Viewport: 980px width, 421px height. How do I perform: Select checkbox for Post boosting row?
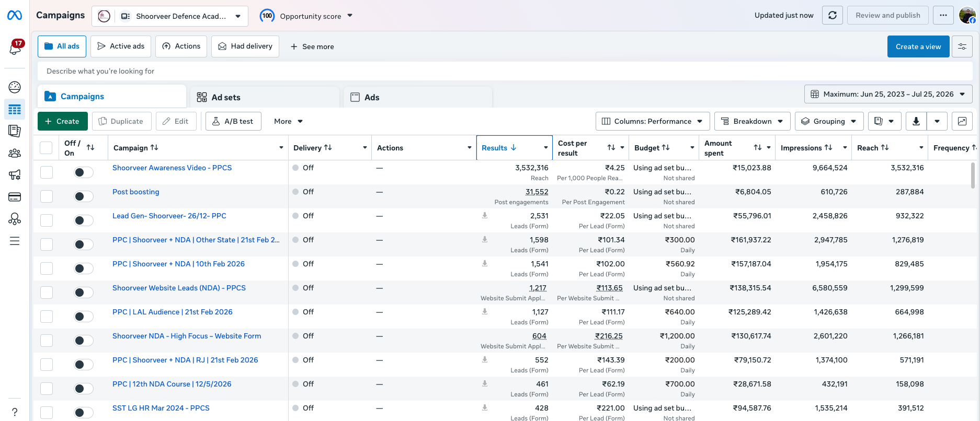pos(47,196)
